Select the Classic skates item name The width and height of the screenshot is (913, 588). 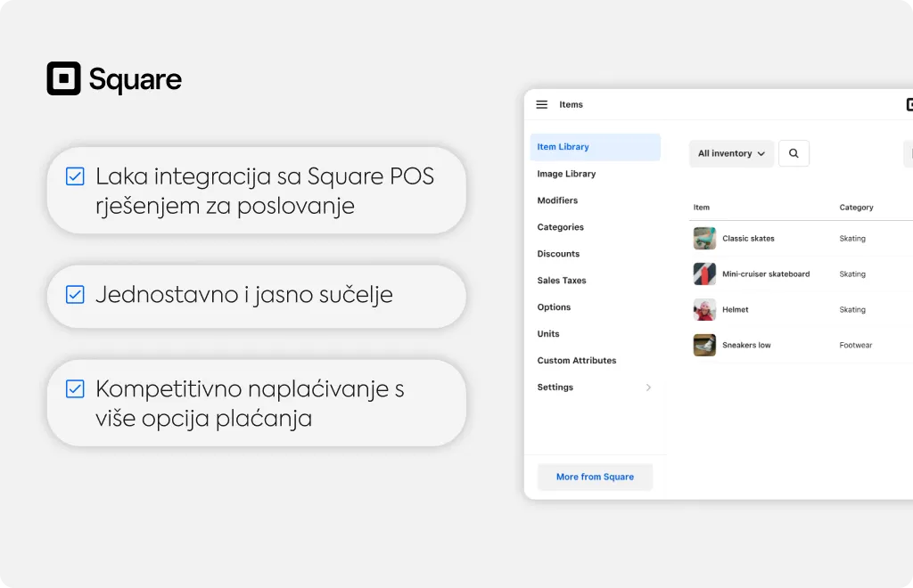pyautogui.click(x=748, y=239)
